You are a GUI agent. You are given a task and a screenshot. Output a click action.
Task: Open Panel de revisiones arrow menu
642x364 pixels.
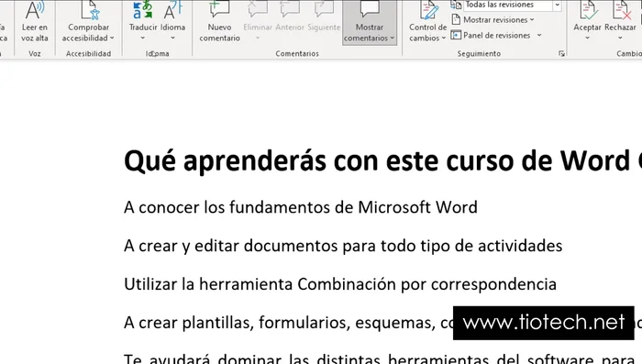pos(539,35)
